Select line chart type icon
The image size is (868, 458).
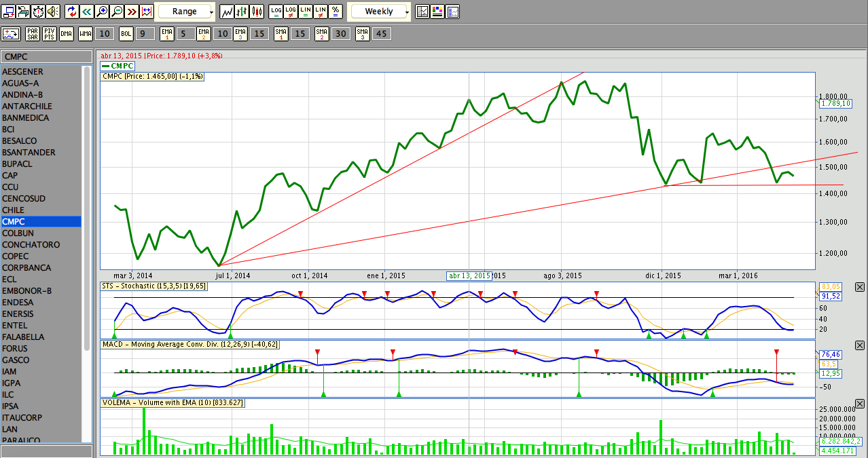pyautogui.click(x=228, y=12)
